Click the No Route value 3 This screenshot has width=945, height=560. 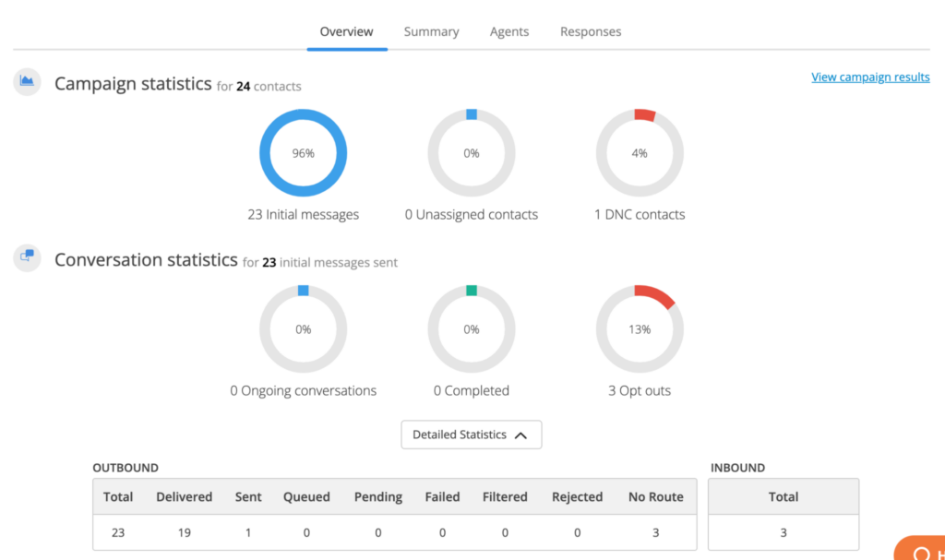[656, 533]
